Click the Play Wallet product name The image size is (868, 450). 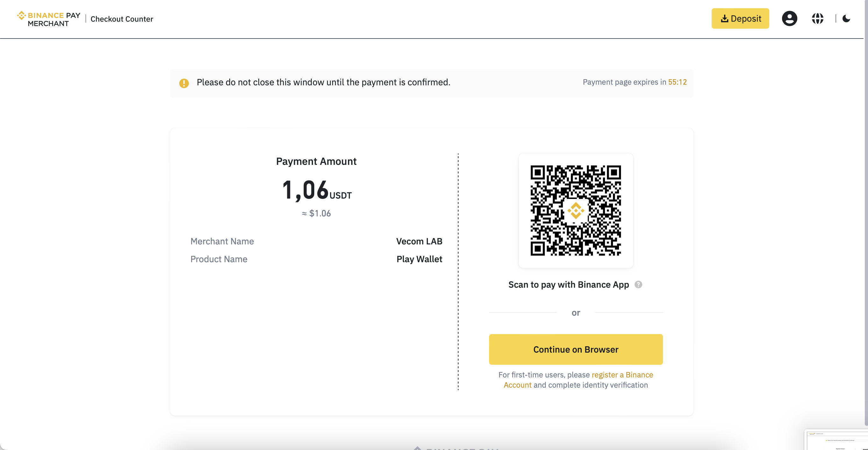[419, 259]
